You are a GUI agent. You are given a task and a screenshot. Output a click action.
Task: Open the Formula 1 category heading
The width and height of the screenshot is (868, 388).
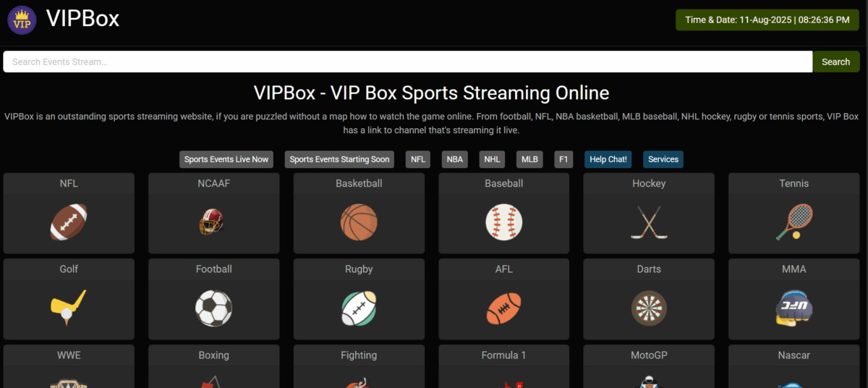[x=504, y=355]
